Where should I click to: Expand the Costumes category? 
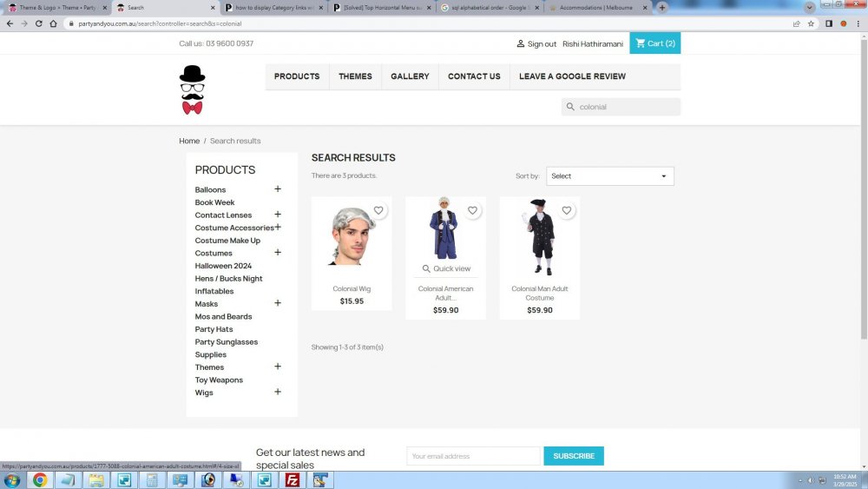click(x=278, y=253)
